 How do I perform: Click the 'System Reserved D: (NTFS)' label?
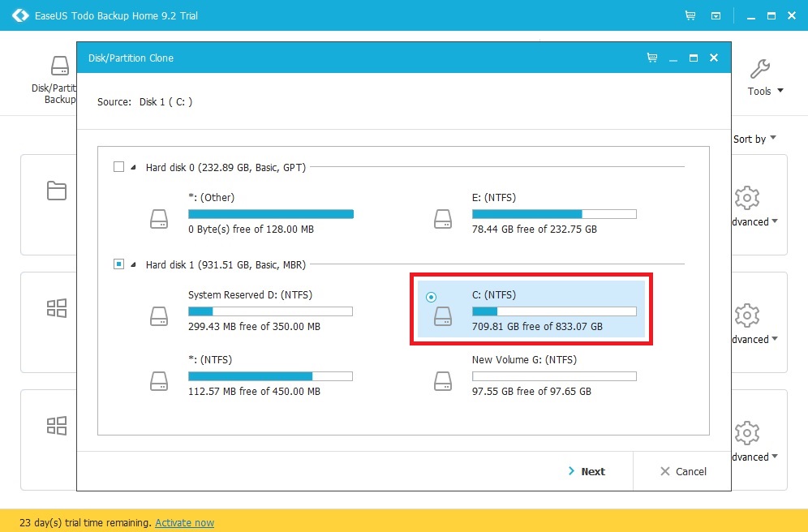[x=250, y=295]
